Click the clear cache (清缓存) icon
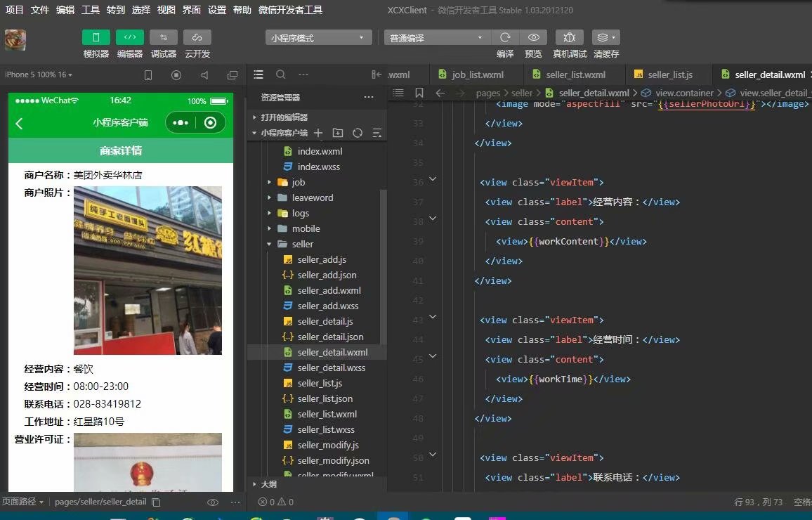 point(606,37)
